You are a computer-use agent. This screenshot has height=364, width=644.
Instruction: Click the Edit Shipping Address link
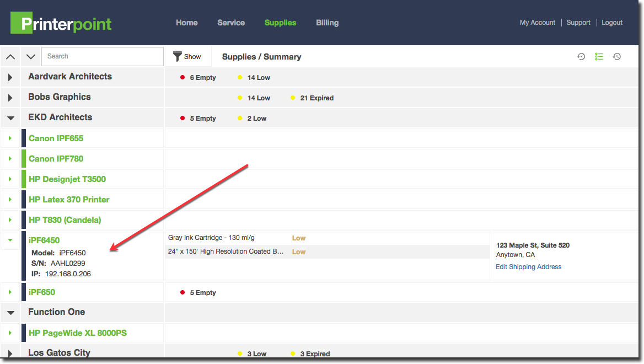(x=528, y=266)
